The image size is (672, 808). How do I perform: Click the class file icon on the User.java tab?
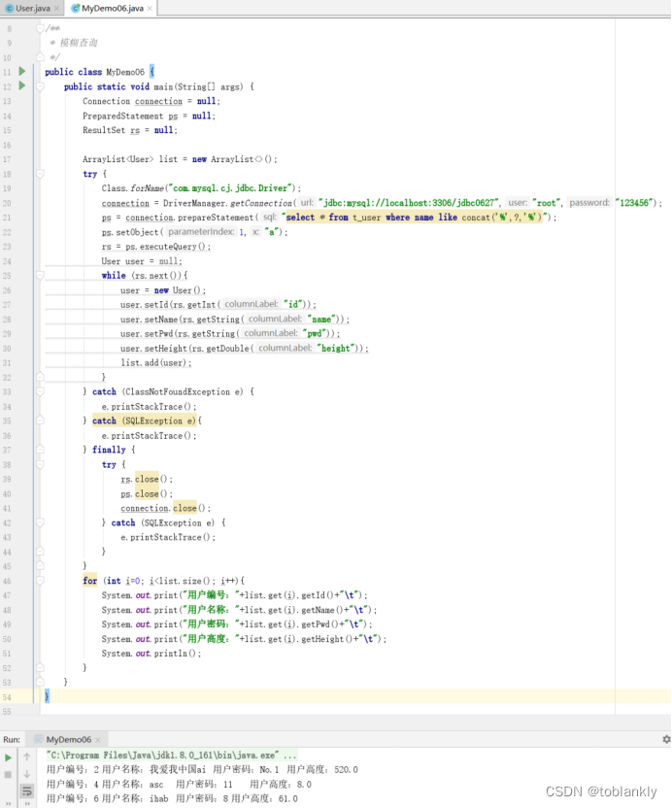point(9,8)
